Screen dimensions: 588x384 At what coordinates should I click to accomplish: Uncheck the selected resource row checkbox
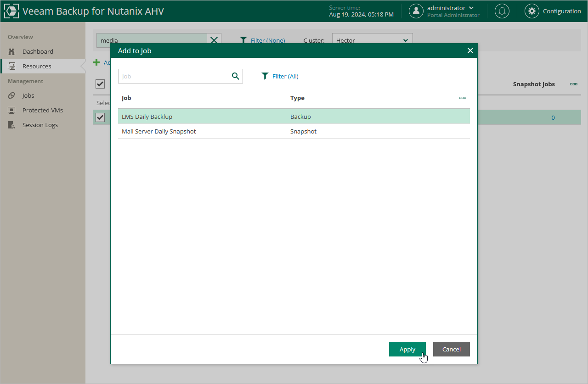click(x=100, y=117)
